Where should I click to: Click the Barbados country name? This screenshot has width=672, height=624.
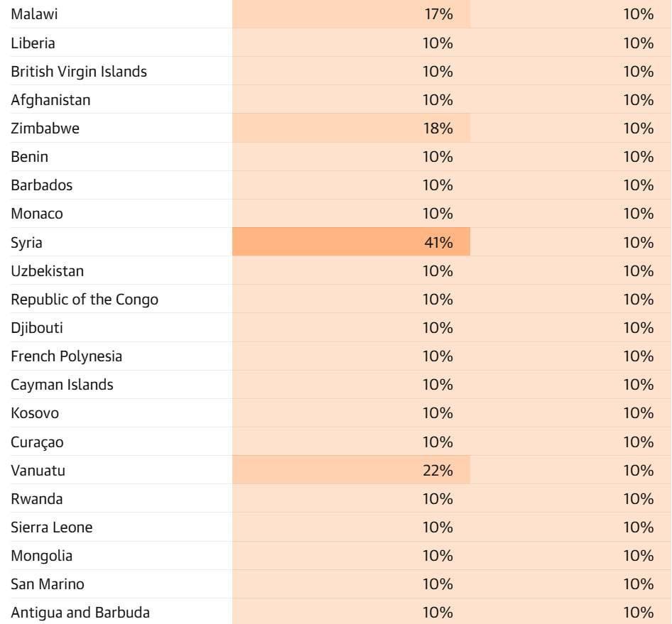point(41,185)
